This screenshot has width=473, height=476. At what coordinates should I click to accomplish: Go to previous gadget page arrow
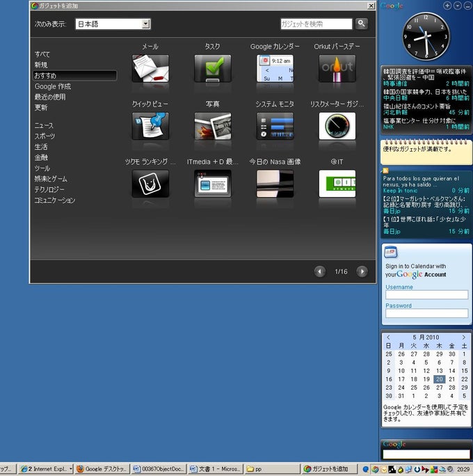point(320,271)
